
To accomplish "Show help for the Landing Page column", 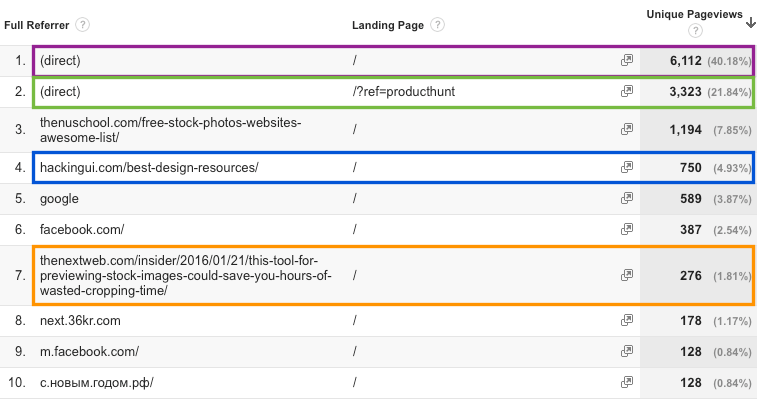I will tap(437, 25).
